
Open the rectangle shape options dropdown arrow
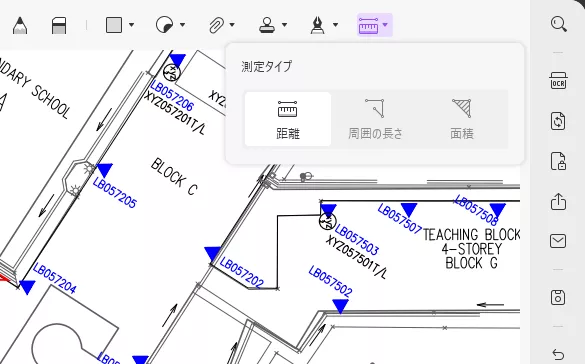pos(131,25)
